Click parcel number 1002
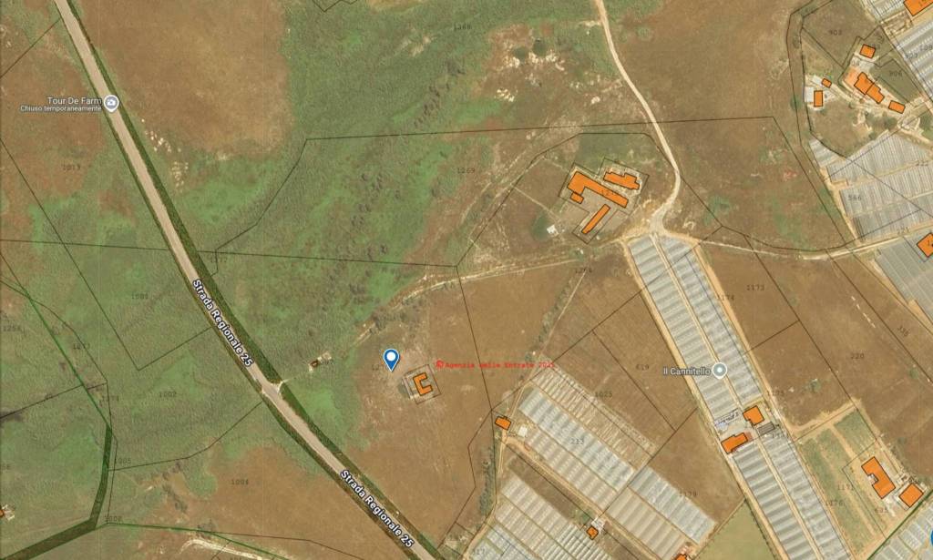Image resolution: width=933 pixels, height=560 pixels. 168,394
